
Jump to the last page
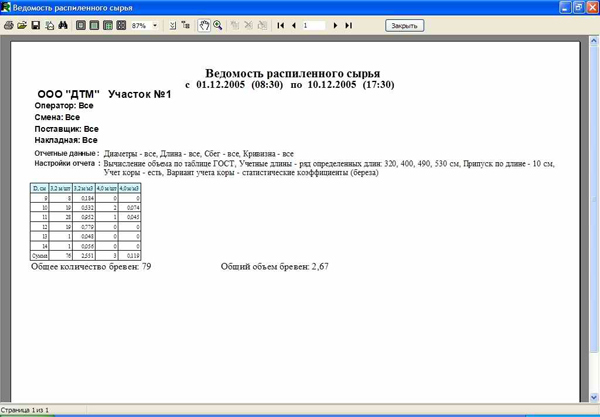click(348, 24)
